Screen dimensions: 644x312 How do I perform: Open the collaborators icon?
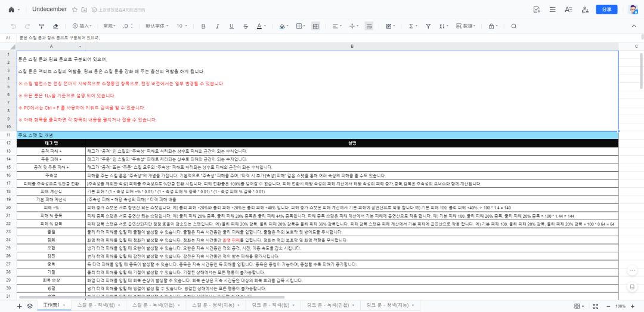click(586, 10)
